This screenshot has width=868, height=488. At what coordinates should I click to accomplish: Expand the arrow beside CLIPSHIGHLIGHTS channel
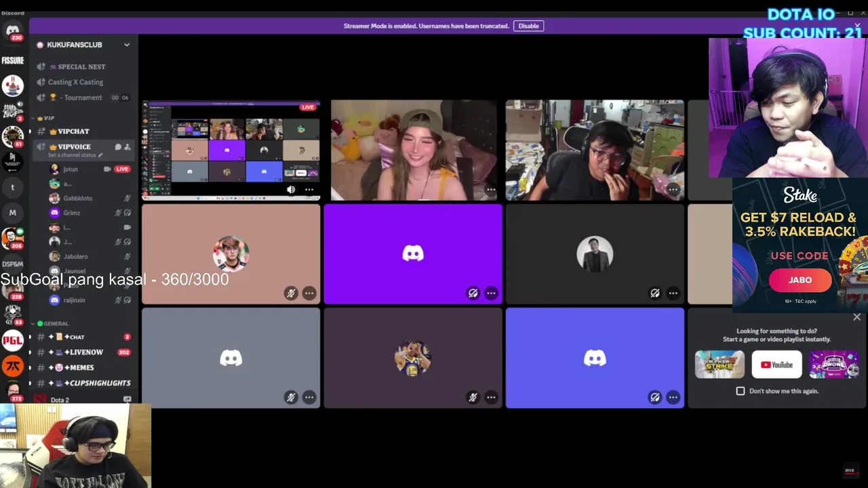tap(30, 383)
